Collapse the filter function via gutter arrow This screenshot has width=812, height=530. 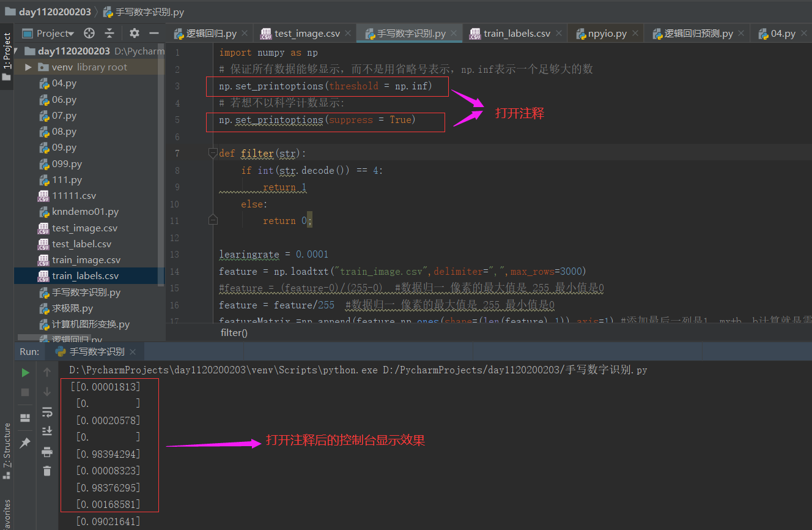point(212,152)
